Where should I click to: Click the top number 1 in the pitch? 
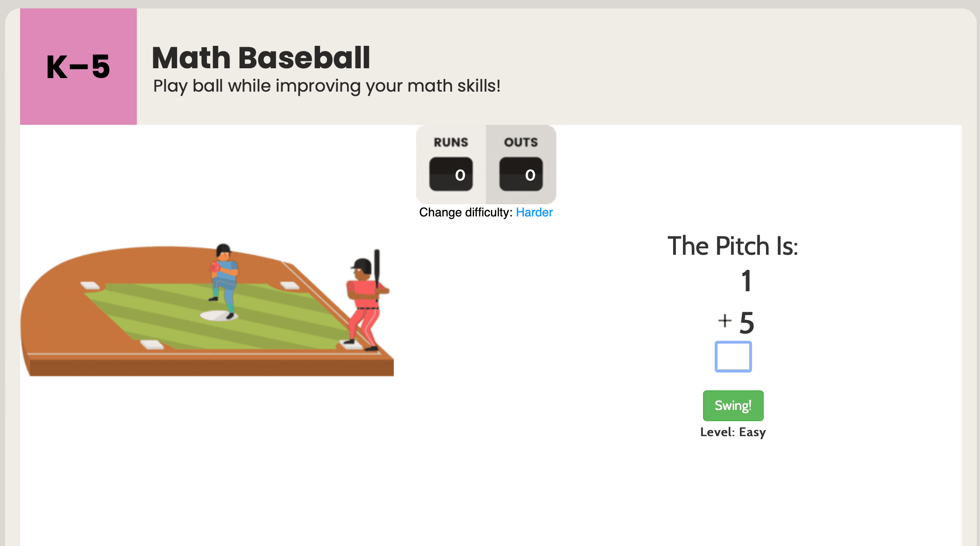click(x=746, y=281)
